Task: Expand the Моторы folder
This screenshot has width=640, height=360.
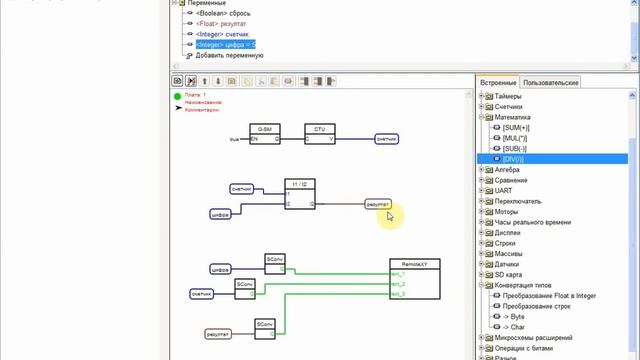Action: [x=481, y=211]
